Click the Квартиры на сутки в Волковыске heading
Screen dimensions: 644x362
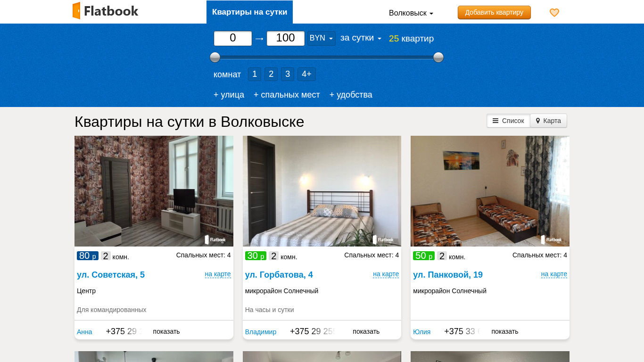[x=190, y=122]
